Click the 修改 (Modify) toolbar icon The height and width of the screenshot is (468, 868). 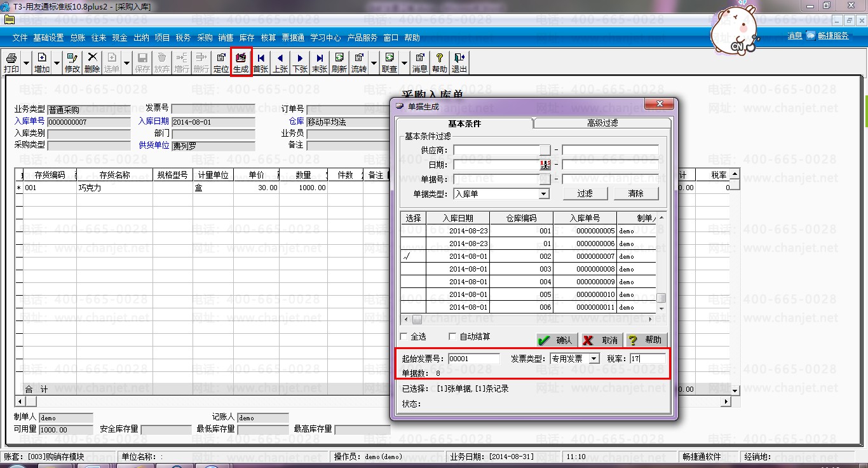coord(72,62)
